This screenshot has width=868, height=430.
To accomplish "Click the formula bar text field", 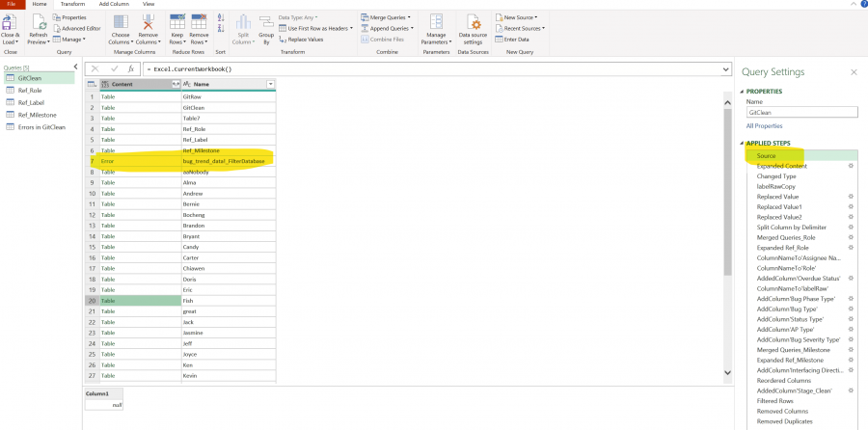I will 432,69.
